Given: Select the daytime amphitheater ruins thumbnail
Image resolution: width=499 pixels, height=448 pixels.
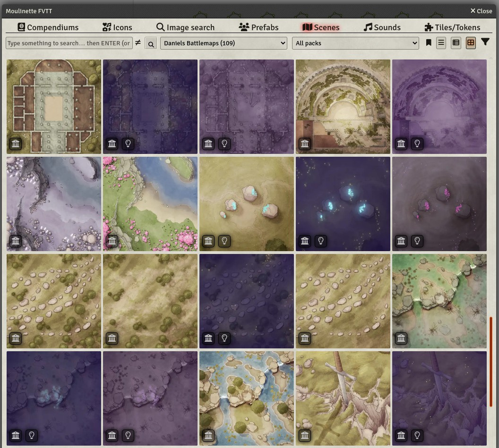Looking at the screenshot, I should point(343,107).
